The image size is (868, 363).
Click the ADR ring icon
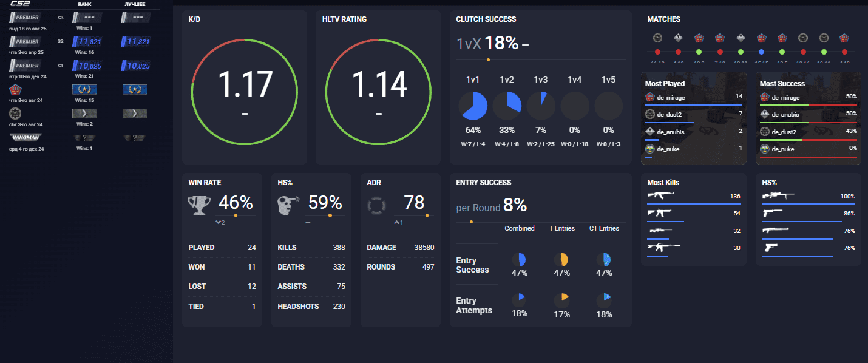point(377,206)
